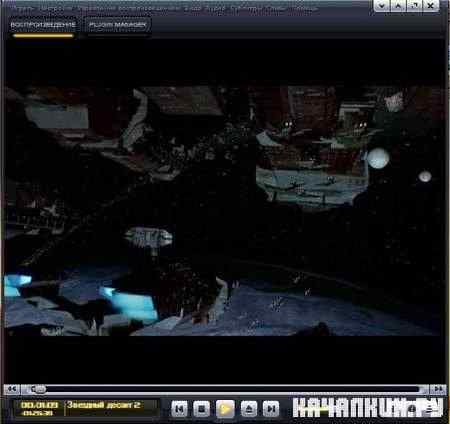Click the seek slider thumb
The height and width of the screenshot is (424, 450).
(x=38, y=389)
